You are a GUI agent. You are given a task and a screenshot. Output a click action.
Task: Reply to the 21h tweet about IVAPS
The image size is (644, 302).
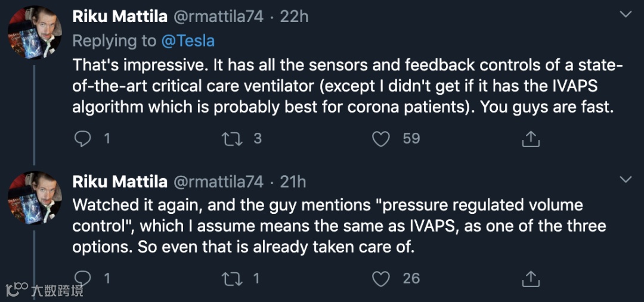pyautogui.click(x=82, y=278)
